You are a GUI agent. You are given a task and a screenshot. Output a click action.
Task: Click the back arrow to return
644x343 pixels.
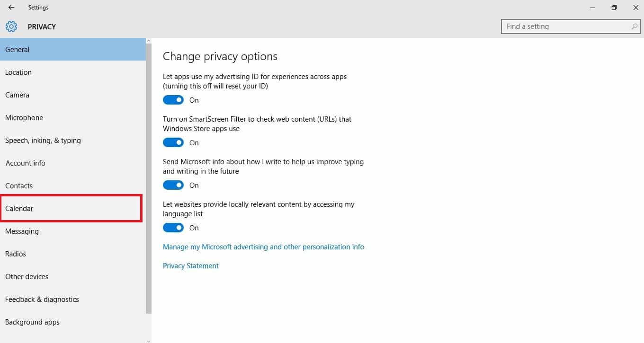point(10,7)
